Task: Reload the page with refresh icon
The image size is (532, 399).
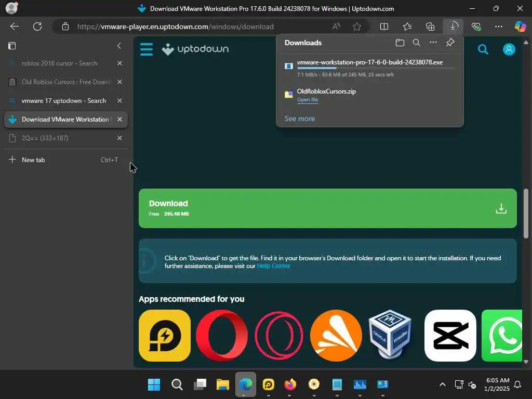Action: pos(37,26)
